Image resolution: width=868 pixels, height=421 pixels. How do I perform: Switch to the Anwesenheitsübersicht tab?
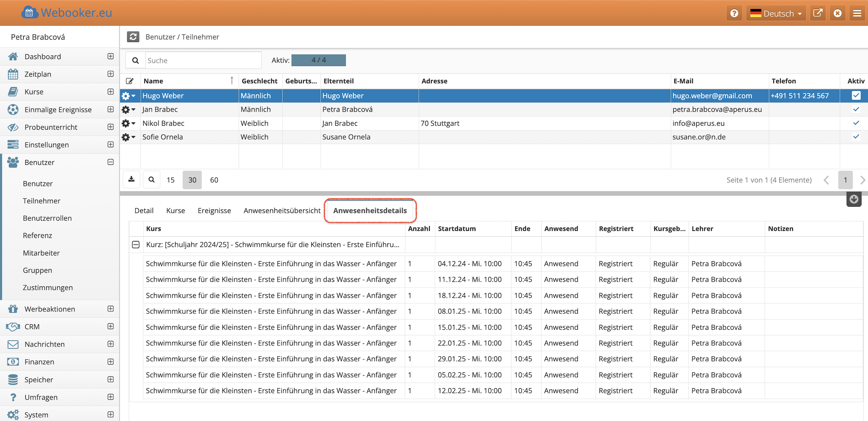click(x=282, y=210)
